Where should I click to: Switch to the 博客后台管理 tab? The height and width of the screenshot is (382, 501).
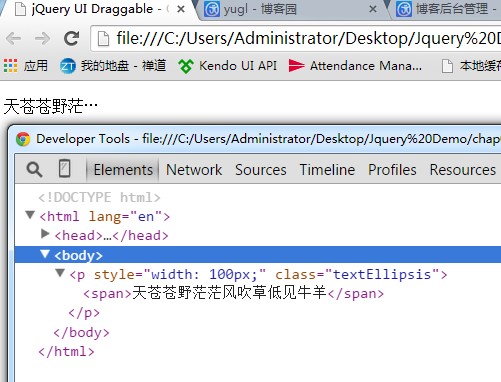(x=445, y=9)
